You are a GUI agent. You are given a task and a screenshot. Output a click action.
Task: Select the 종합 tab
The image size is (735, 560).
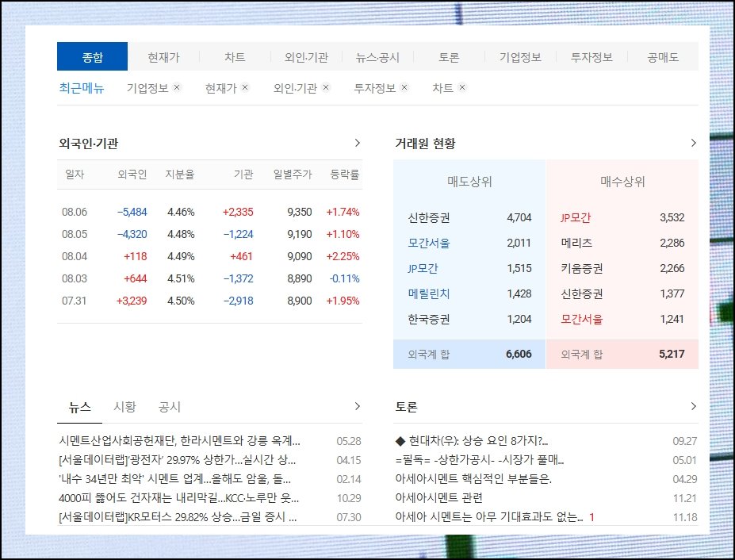[x=92, y=57]
